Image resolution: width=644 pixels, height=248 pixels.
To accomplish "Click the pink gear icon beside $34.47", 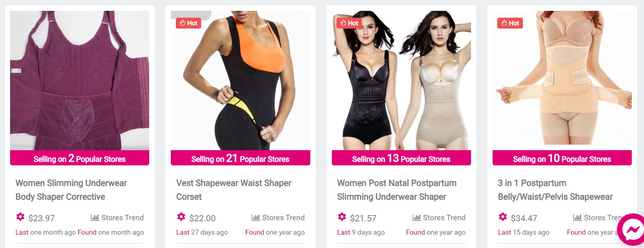I will pos(503,217).
